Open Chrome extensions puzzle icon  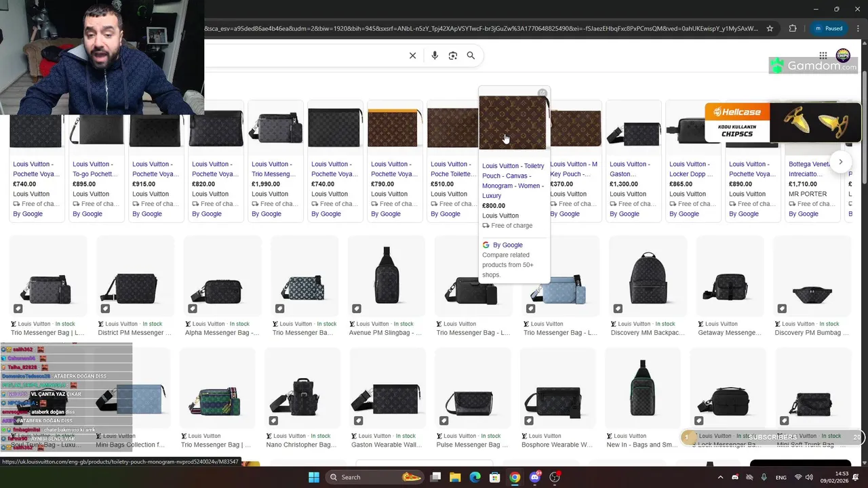coord(793,28)
